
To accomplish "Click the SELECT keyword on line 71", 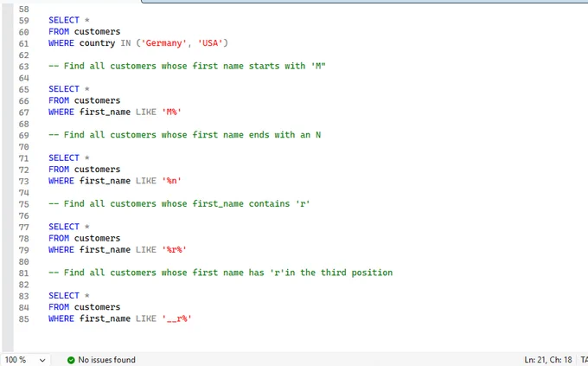I will [x=64, y=158].
